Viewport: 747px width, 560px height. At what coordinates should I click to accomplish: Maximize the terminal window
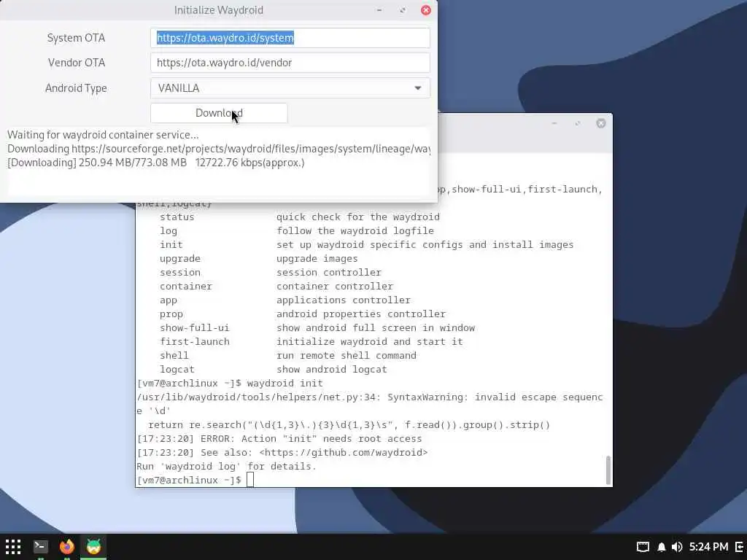click(x=578, y=123)
